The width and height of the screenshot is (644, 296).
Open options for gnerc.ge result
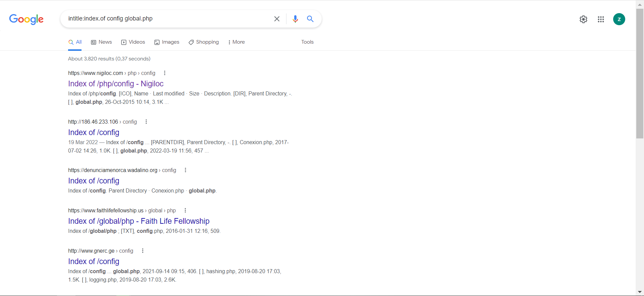pos(143,251)
